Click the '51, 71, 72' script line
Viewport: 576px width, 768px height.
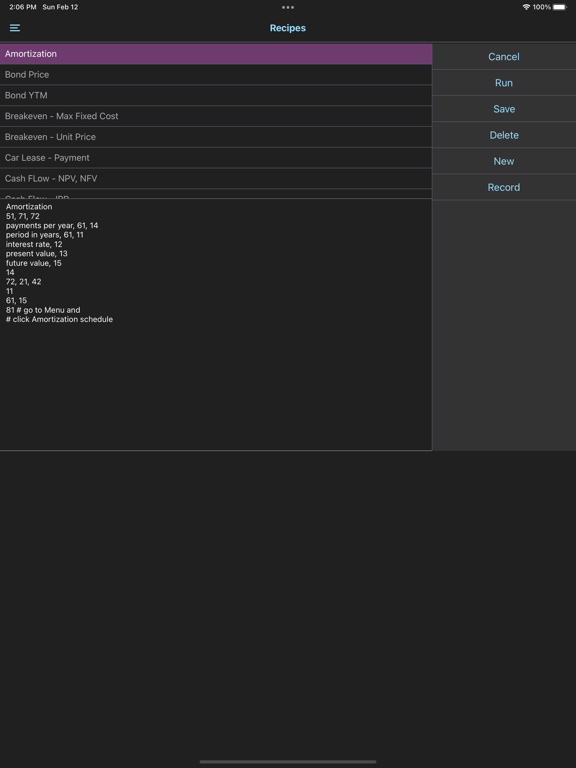[23, 216]
